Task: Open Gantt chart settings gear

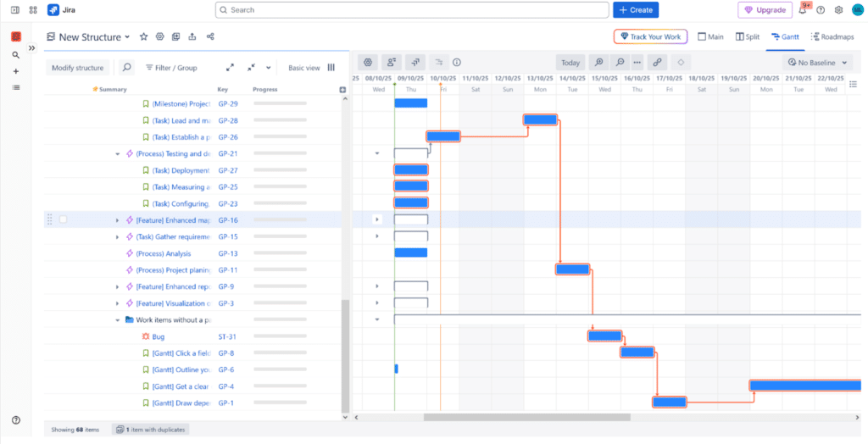Action: (x=368, y=63)
